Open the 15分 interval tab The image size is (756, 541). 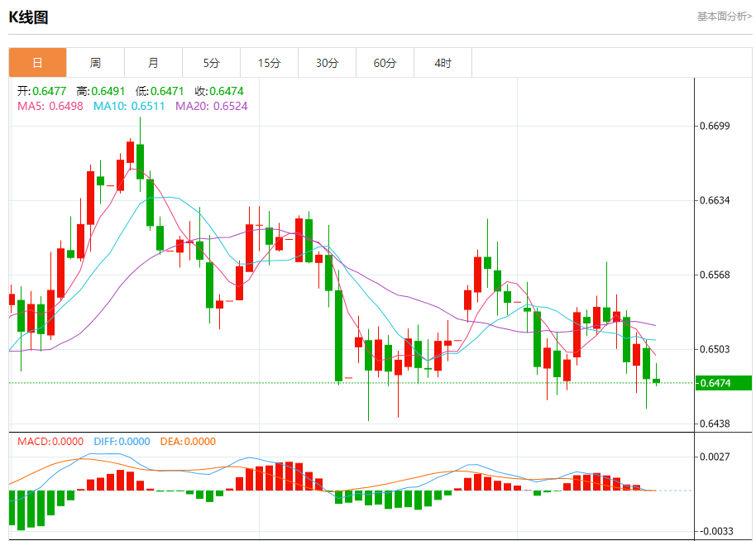click(269, 63)
